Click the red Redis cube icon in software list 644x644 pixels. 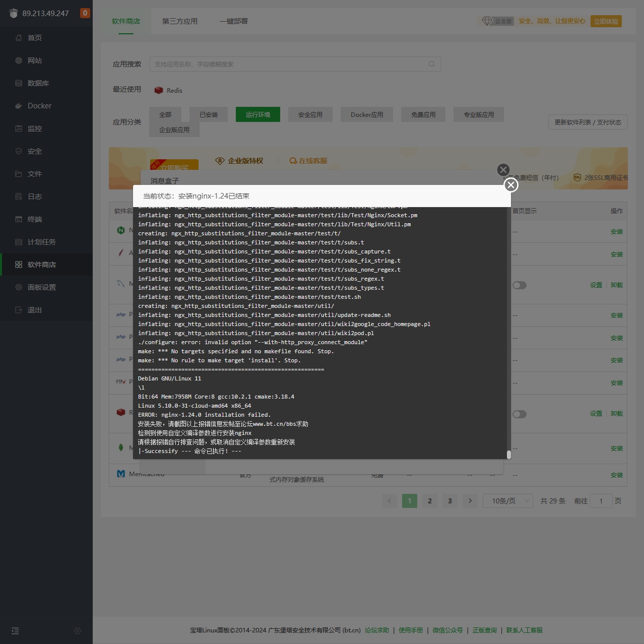(x=121, y=412)
